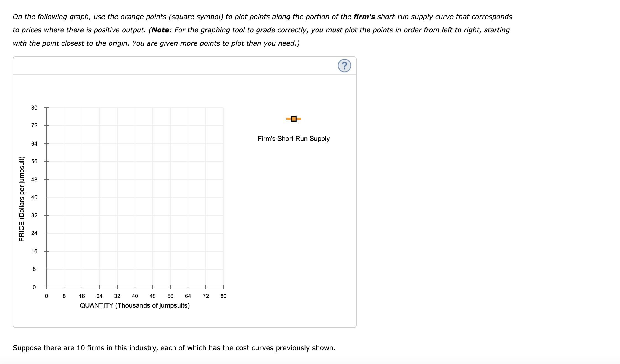
Task: Click the 0 tick on the quantity axis
Action: pos(46,296)
